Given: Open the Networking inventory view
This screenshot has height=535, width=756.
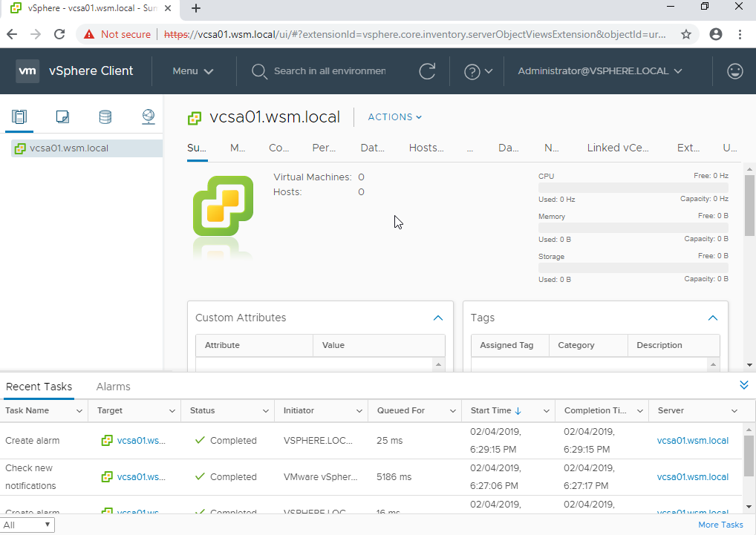Looking at the screenshot, I should coord(148,116).
